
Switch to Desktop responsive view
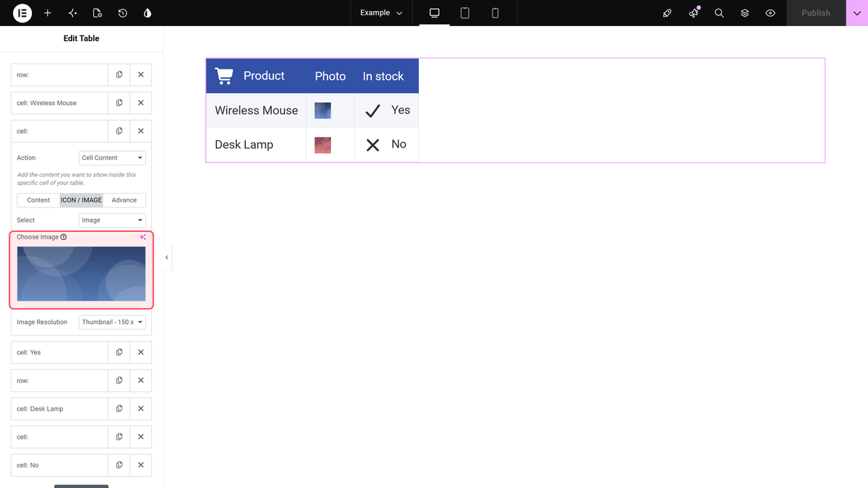point(435,13)
